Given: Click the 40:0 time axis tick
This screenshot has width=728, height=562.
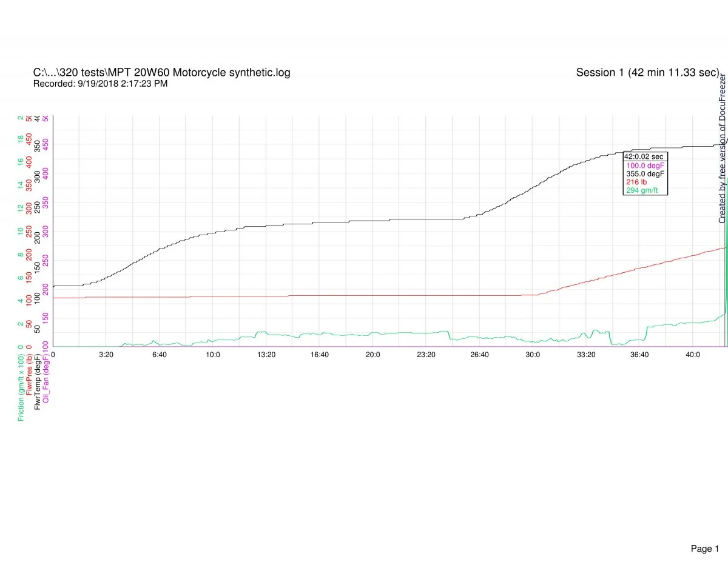Looking at the screenshot, I should (x=693, y=355).
